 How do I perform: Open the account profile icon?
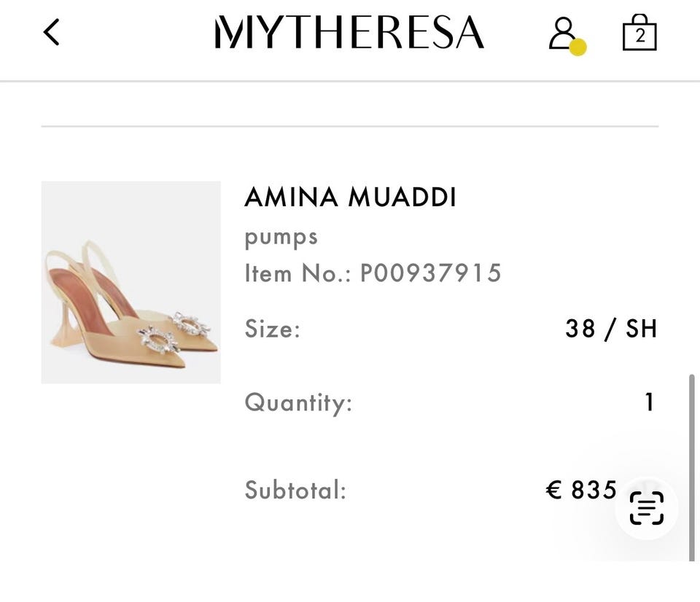click(x=562, y=34)
